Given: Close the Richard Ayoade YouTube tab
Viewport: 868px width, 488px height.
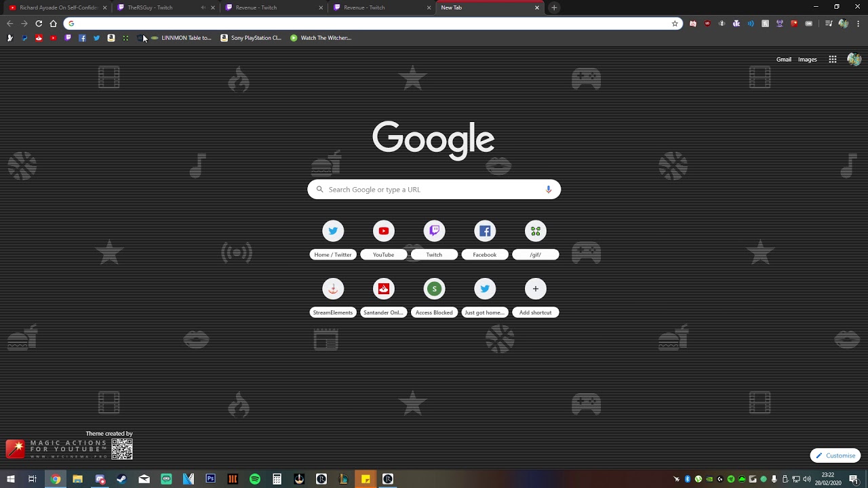Looking at the screenshot, I should 105,7.
